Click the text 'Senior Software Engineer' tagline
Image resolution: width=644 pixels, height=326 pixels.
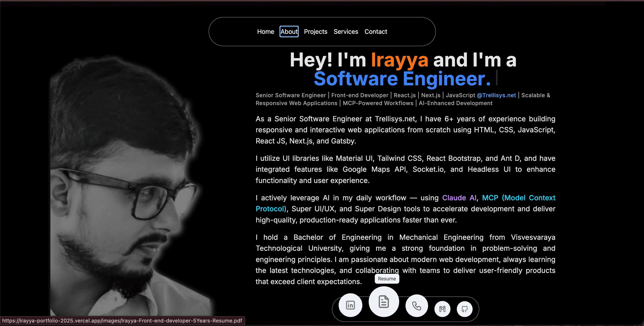(x=291, y=95)
